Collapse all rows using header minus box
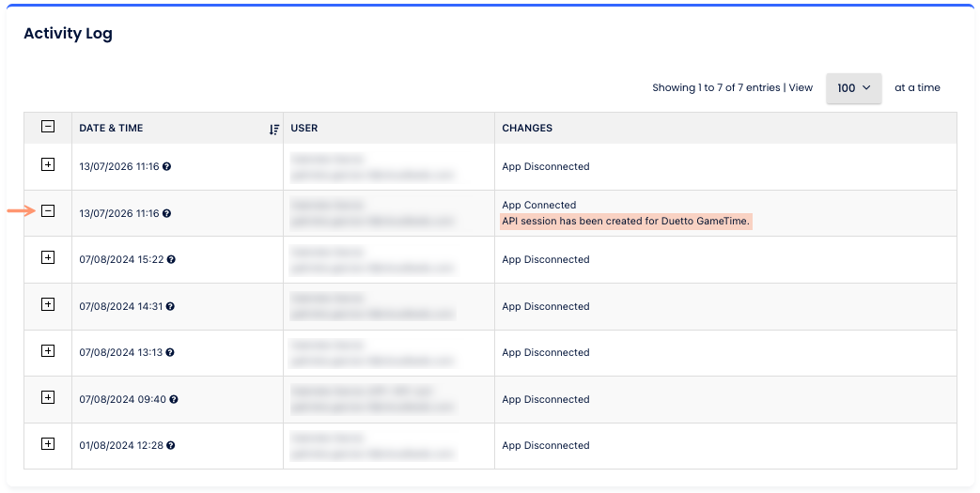The height and width of the screenshot is (493, 980). pyautogui.click(x=48, y=126)
